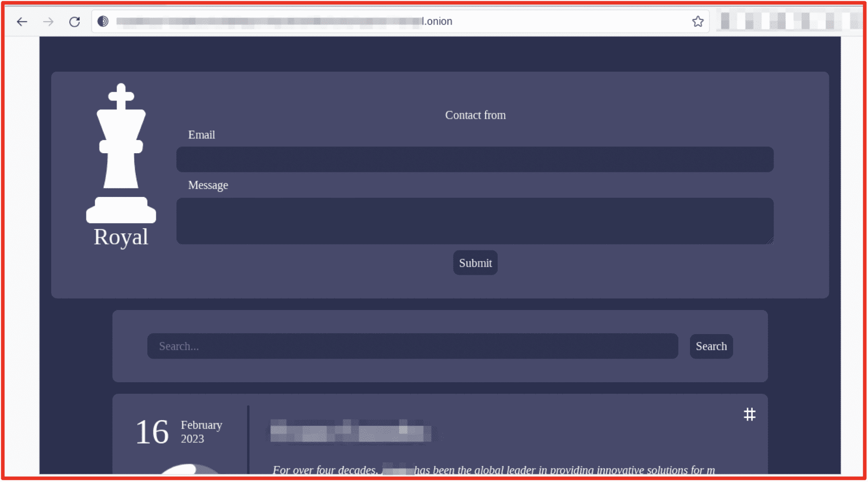Submit the contact form
The height and width of the screenshot is (482, 868).
point(475,263)
